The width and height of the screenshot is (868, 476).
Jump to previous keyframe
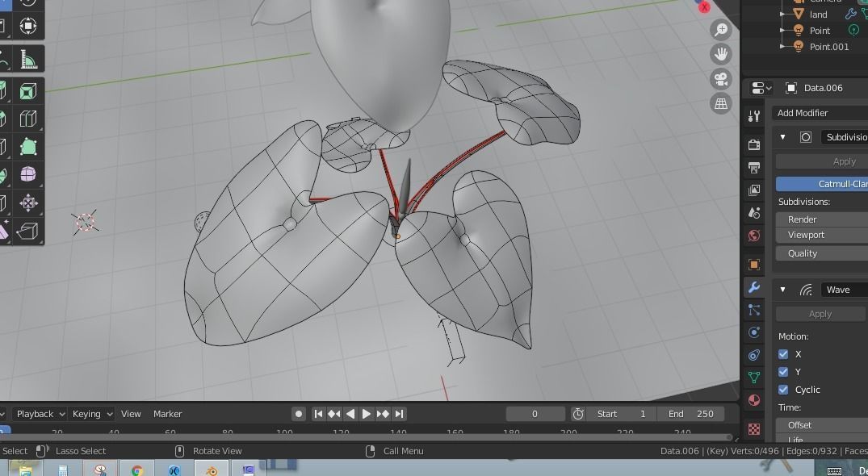[x=334, y=414]
